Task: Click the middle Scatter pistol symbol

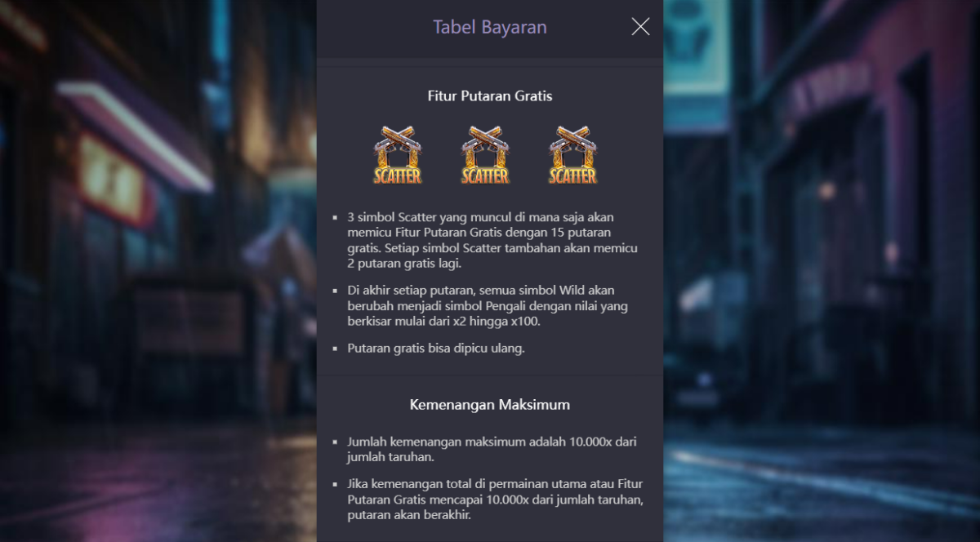Action: 485,154
